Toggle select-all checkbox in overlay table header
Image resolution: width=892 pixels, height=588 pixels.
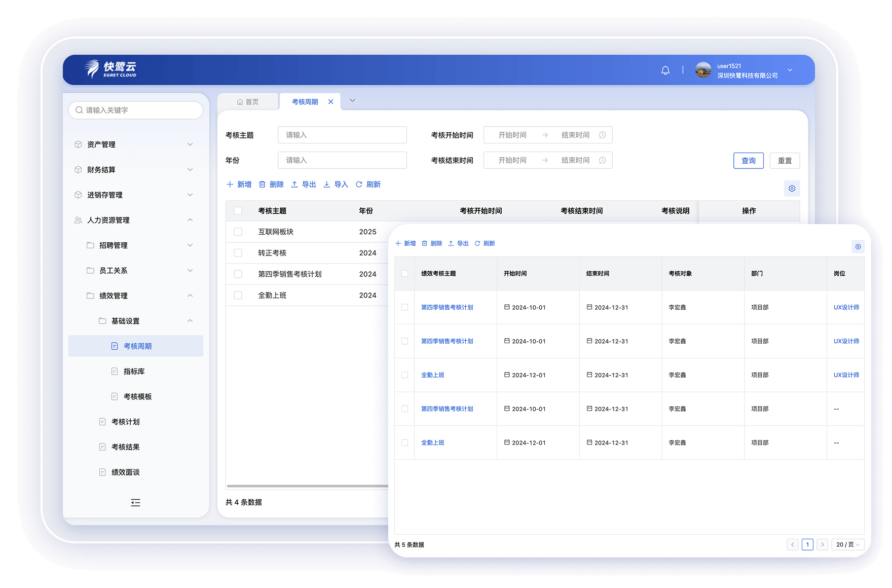click(404, 273)
